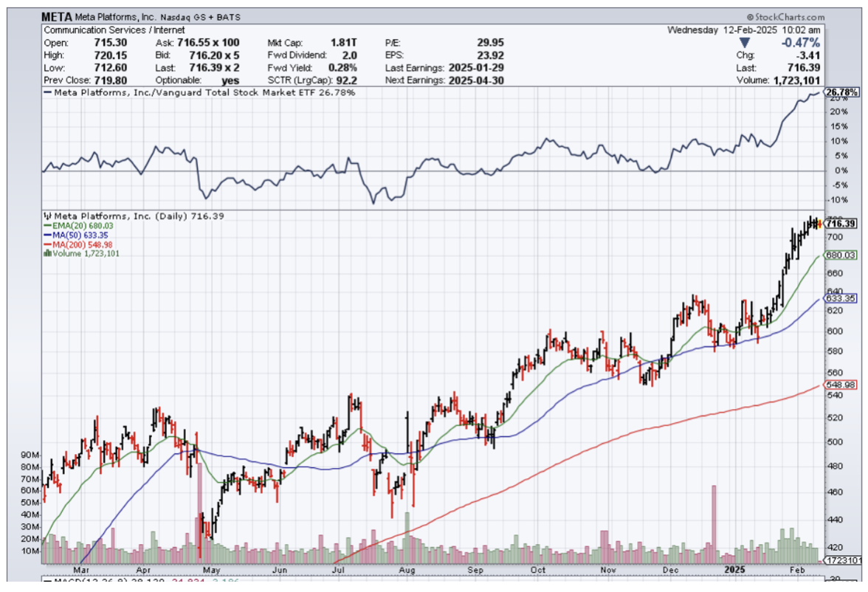Click the 680.03 EMA price label on axis
Screen dimensions: 868x592
pyautogui.click(x=840, y=255)
